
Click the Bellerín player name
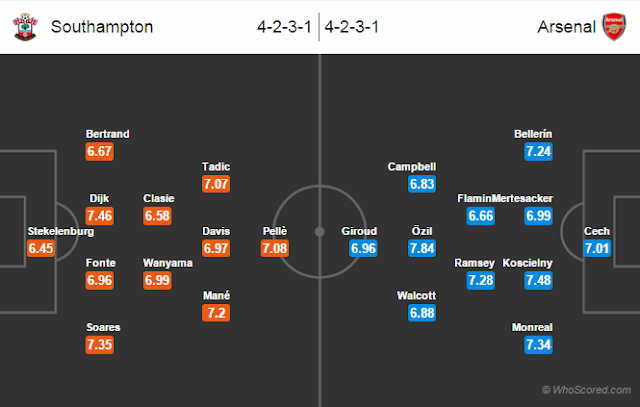coord(533,134)
